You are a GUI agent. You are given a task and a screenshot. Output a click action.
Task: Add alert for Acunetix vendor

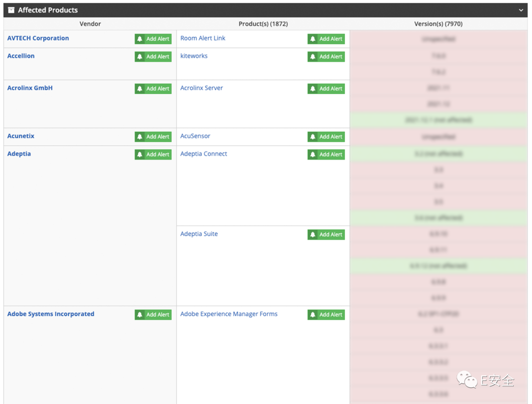153,137
